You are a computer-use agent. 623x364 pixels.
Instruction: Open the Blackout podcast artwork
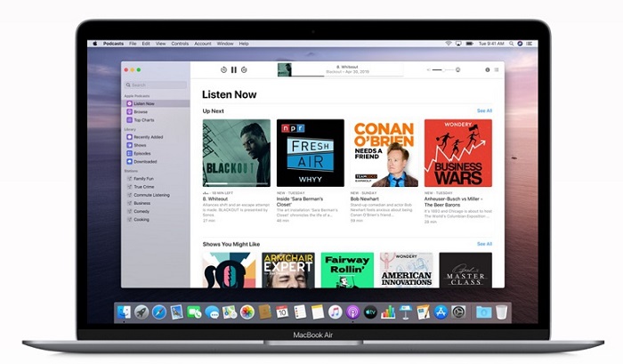[x=237, y=153]
